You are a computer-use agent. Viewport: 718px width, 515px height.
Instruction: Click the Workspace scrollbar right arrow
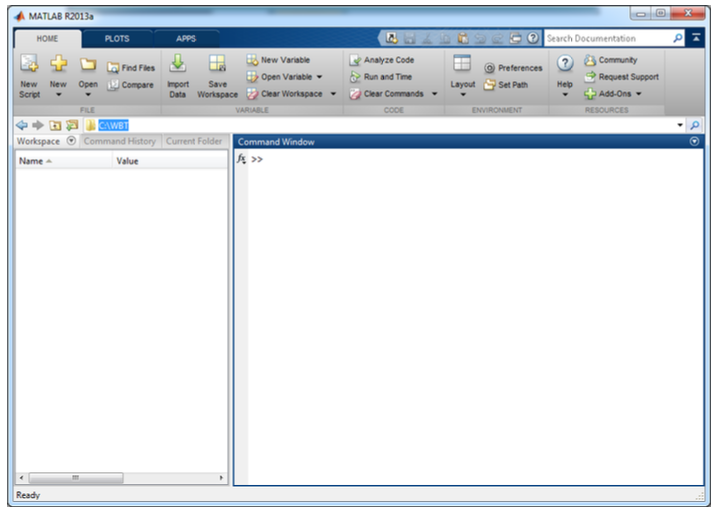tap(221, 477)
